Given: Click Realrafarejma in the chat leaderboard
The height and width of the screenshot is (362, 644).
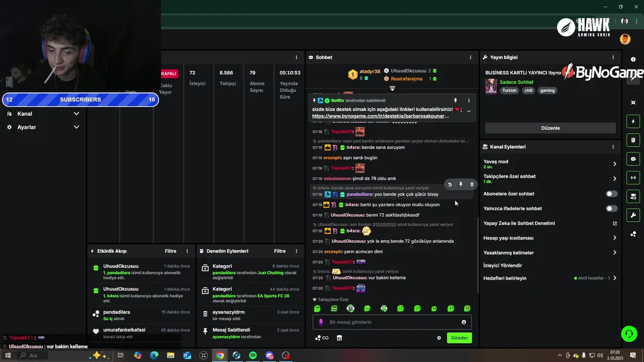Looking at the screenshot, I should [407, 79].
